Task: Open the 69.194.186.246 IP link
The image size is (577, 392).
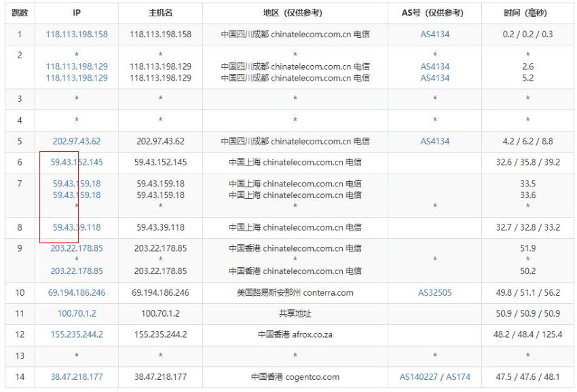Action: click(77, 292)
